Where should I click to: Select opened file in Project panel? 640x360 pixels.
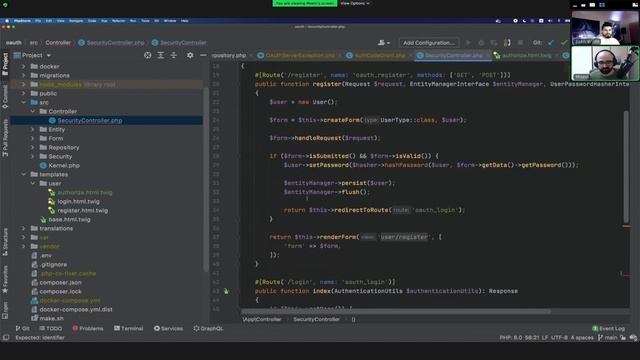coord(147,55)
